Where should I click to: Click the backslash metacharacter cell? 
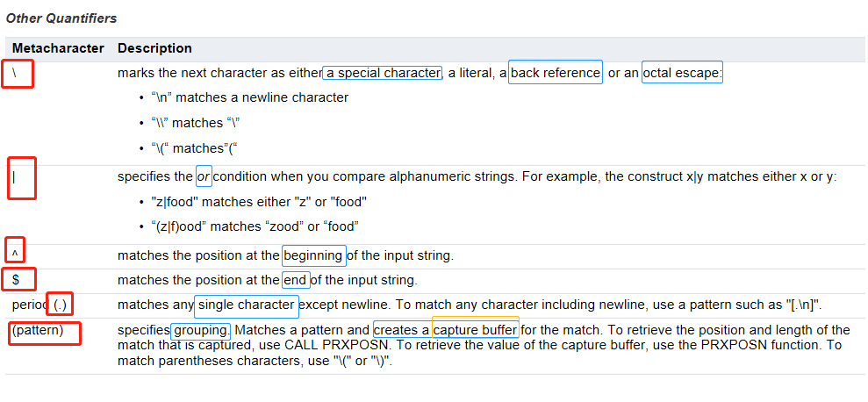click(18, 74)
